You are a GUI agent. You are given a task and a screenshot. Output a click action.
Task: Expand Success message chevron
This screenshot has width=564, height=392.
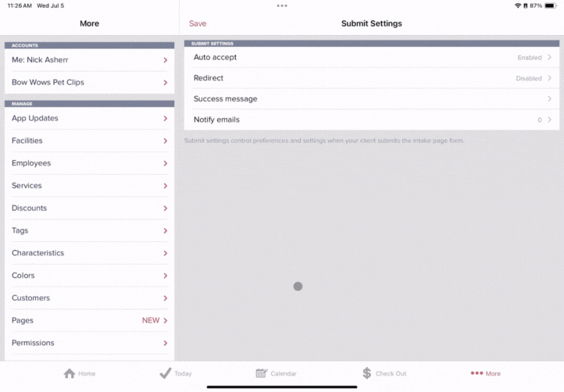549,99
